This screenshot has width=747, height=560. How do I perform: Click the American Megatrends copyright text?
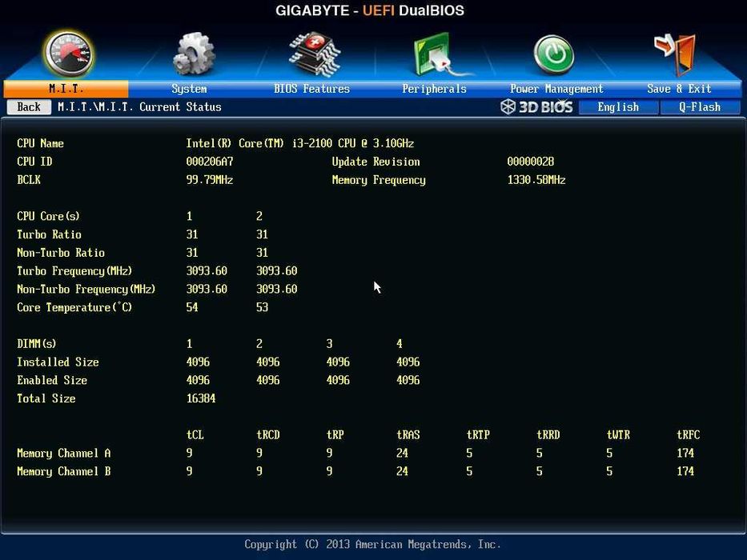372,544
